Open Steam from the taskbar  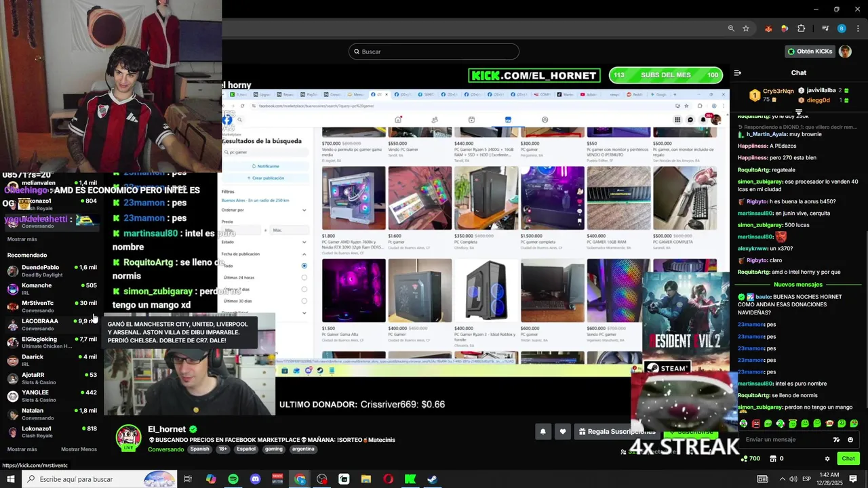(432, 479)
